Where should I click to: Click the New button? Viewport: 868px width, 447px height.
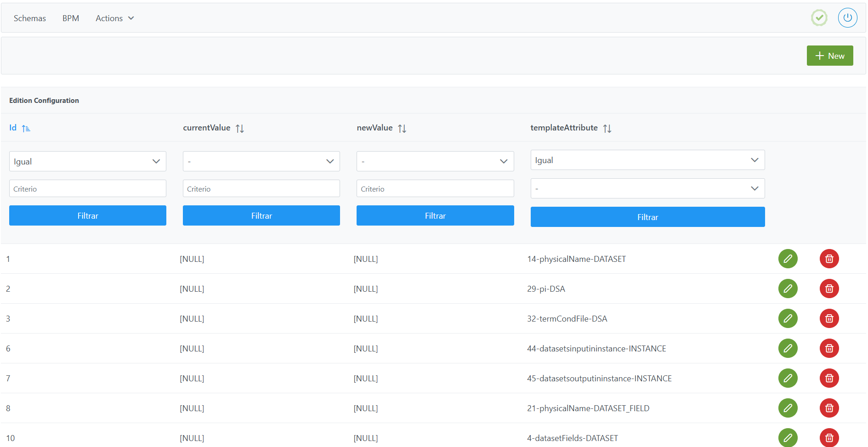(x=829, y=56)
